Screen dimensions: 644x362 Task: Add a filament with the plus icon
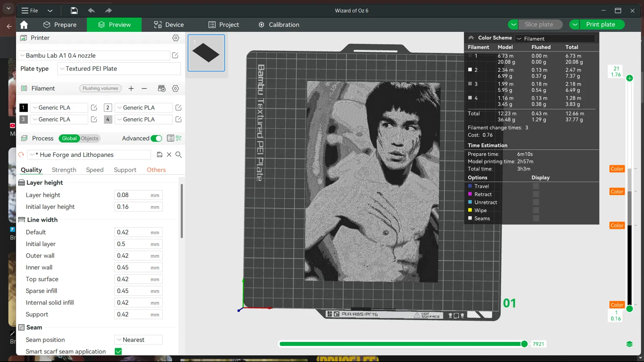[131, 88]
